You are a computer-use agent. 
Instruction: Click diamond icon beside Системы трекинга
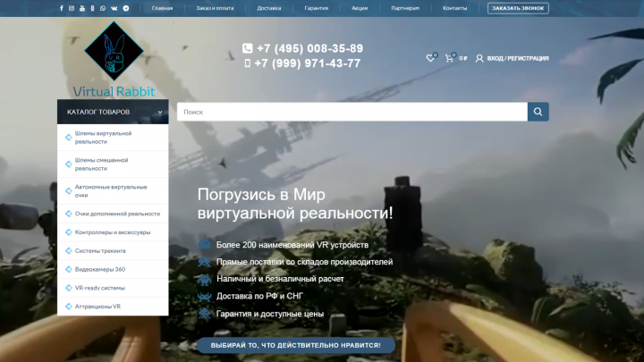click(x=69, y=251)
